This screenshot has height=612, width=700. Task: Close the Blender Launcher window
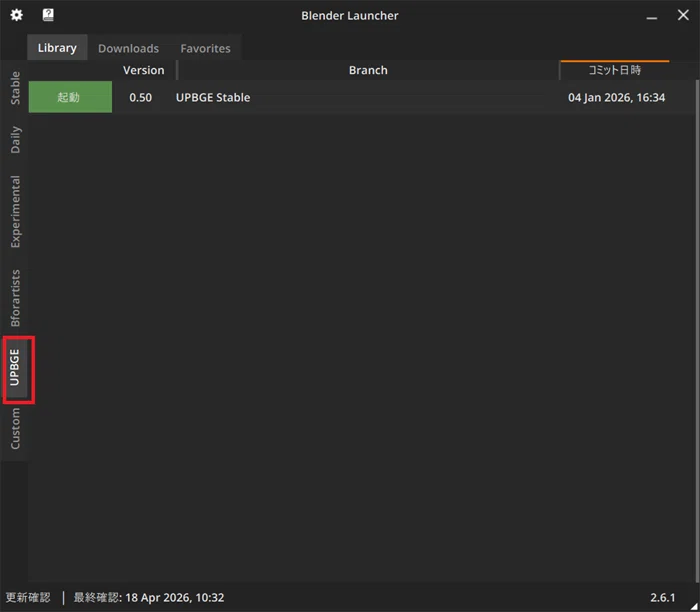(683, 15)
